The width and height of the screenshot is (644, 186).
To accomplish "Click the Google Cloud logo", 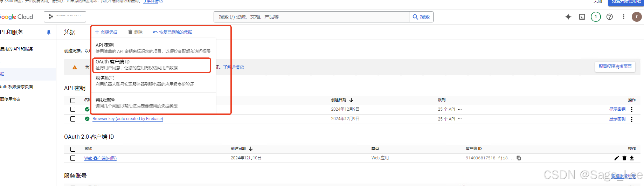I will click(16, 17).
